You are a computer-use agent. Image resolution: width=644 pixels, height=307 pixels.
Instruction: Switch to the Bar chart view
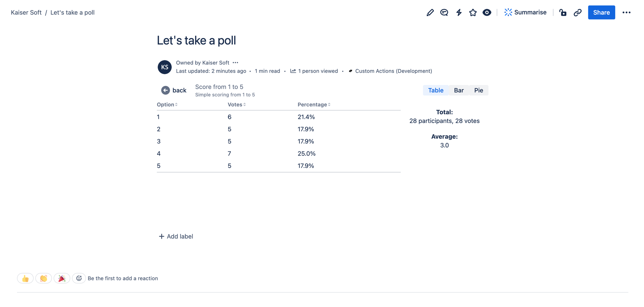[x=459, y=90]
